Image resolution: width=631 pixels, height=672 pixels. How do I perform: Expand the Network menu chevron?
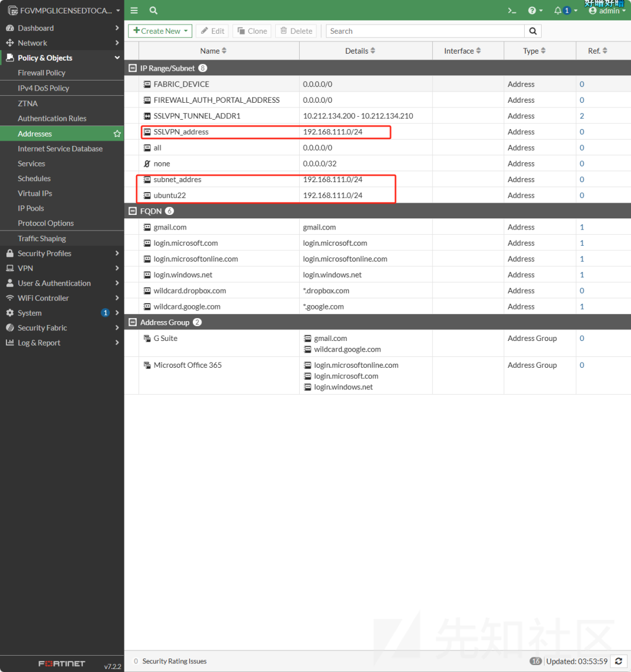point(117,43)
